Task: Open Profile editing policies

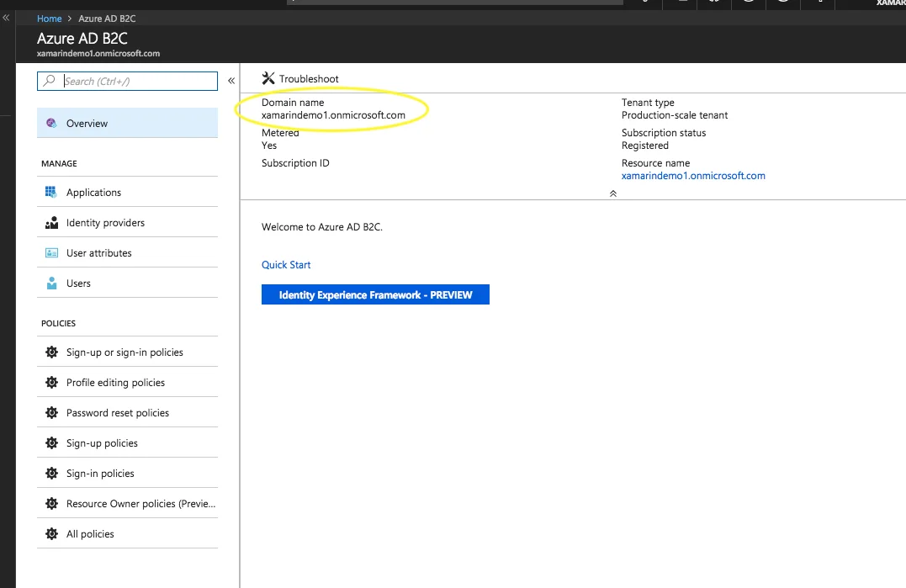Action: (x=127, y=383)
